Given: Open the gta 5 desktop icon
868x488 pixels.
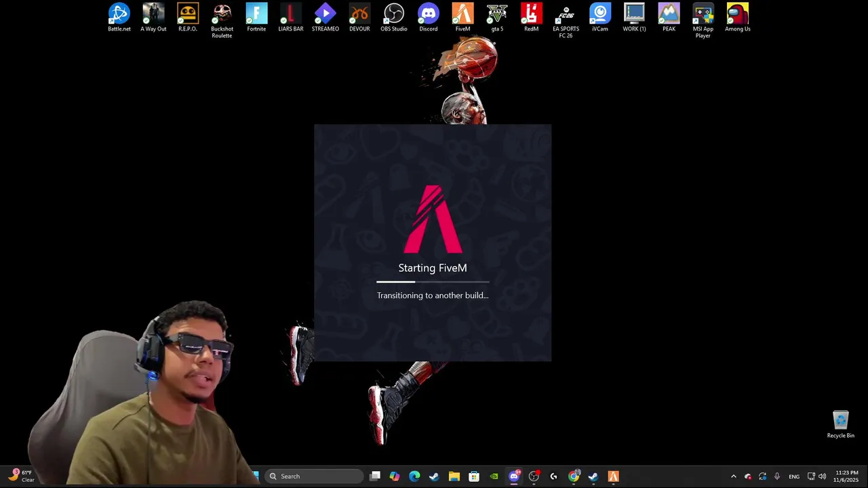Looking at the screenshot, I should [x=497, y=18].
